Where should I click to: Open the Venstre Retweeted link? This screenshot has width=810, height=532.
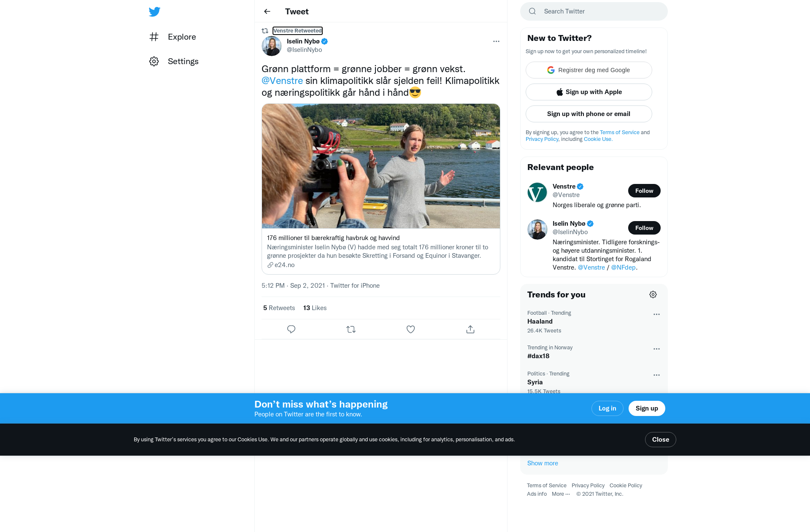point(297,31)
